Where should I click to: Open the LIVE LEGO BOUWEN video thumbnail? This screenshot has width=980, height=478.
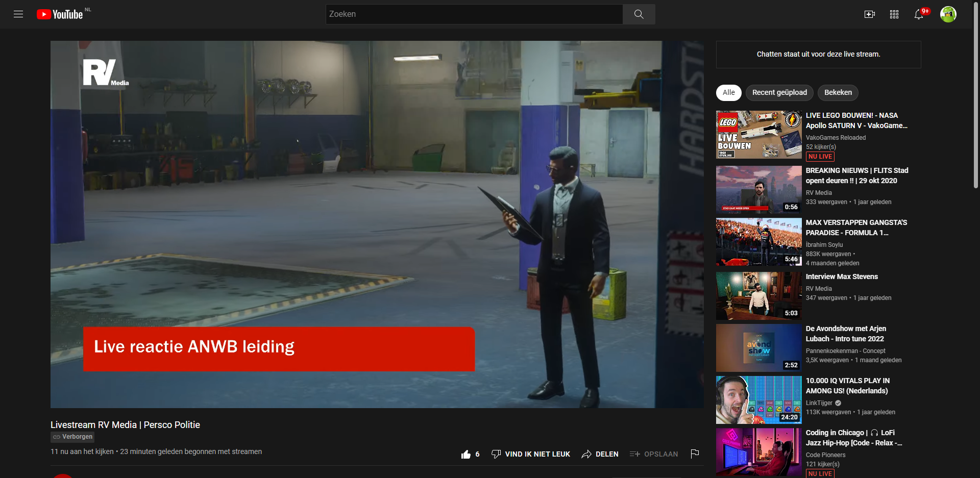pyautogui.click(x=758, y=135)
